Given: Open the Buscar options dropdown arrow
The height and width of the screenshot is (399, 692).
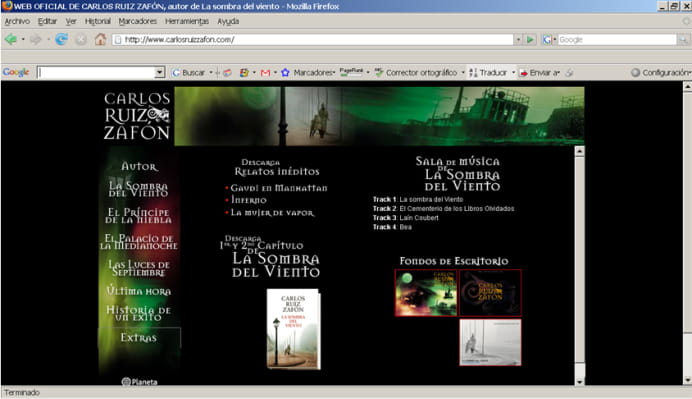Looking at the screenshot, I should 211,73.
